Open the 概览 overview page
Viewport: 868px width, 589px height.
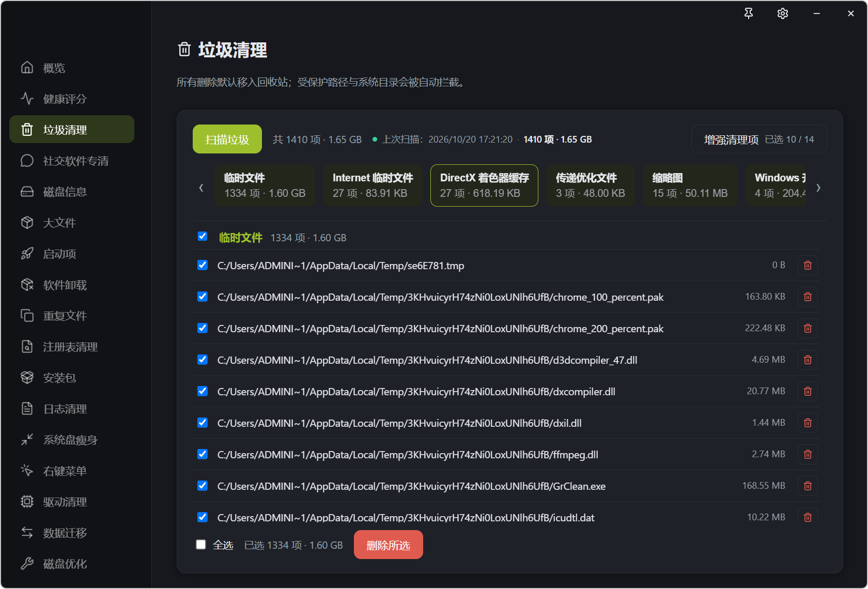pos(72,68)
